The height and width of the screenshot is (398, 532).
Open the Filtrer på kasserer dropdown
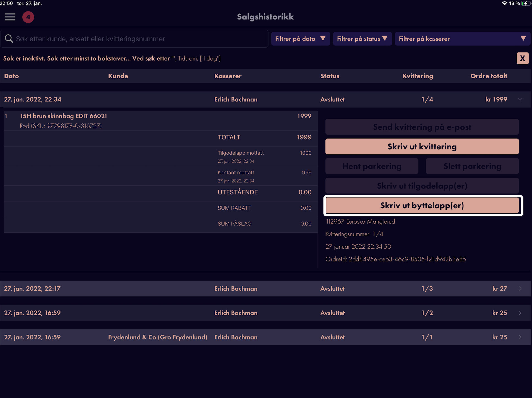coord(463,39)
